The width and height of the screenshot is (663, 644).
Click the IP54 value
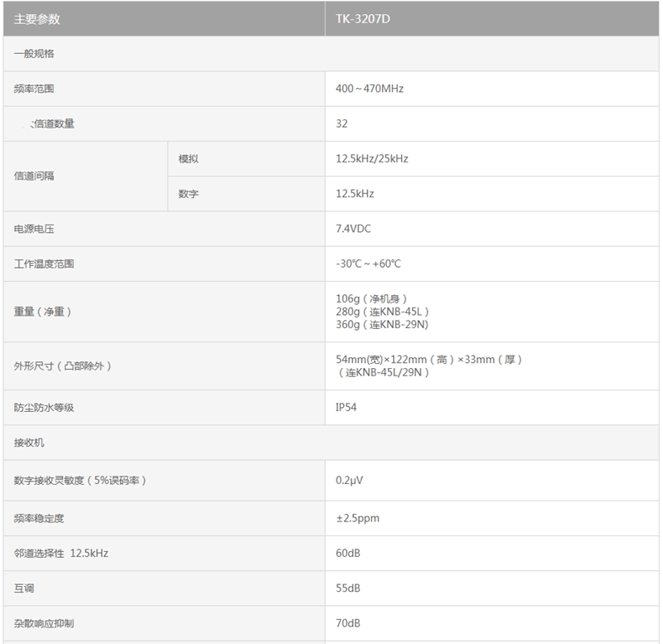[x=346, y=408]
